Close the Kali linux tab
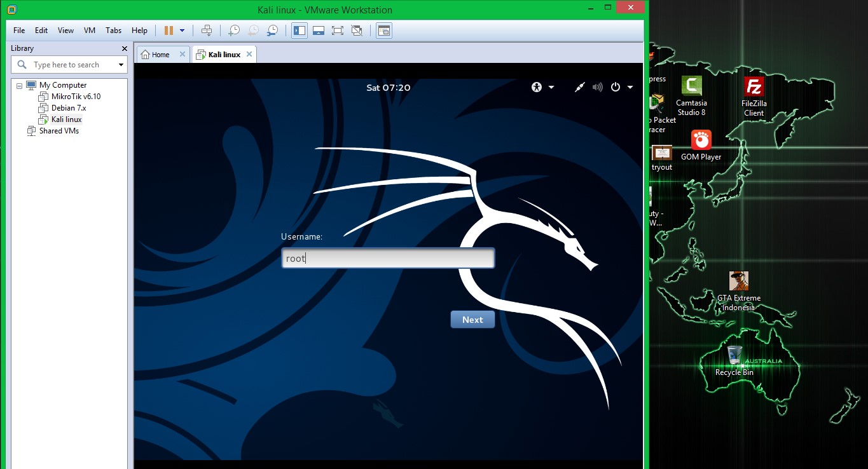868x469 pixels. (x=249, y=55)
